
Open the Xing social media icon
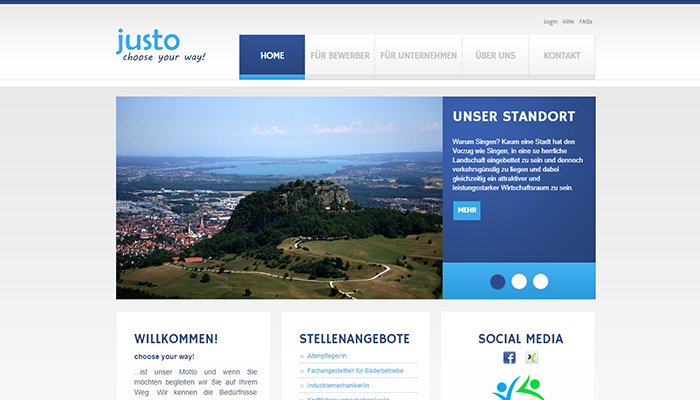pos(532,358)
